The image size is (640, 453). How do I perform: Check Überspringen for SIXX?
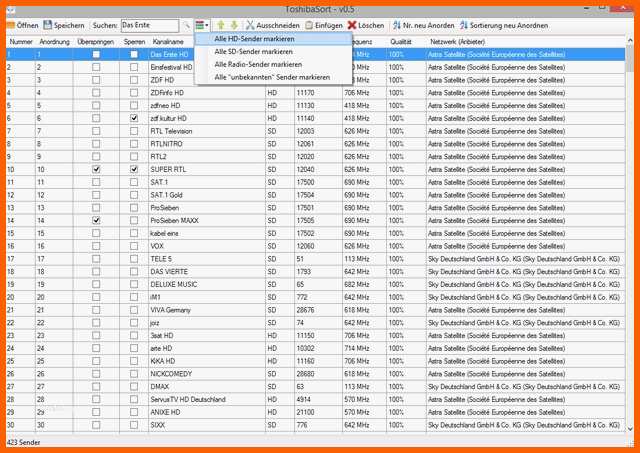(x=96, y=425)
